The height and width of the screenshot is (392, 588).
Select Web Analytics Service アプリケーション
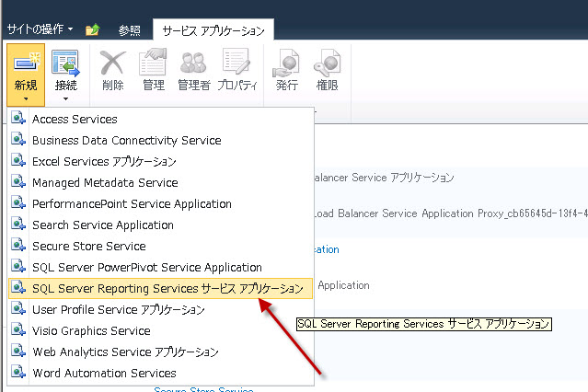click(x=160, y=352)
